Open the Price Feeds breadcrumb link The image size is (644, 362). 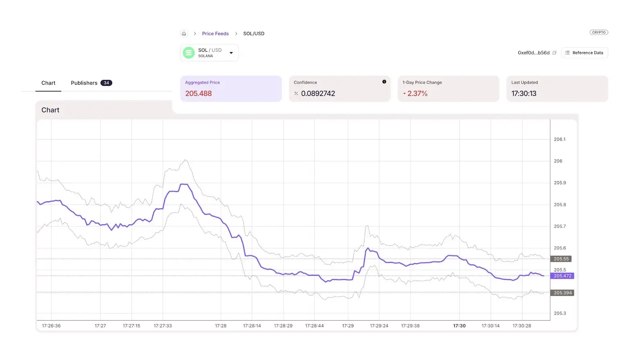215,33
